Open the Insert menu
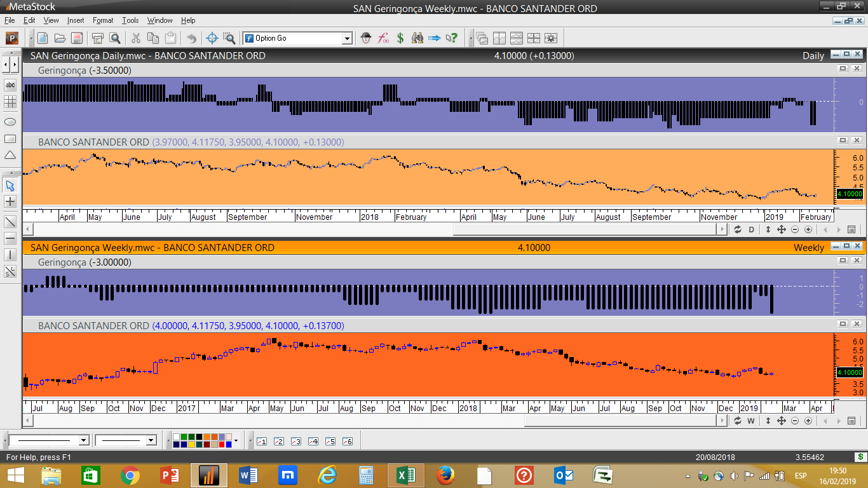Image resolution: width=868 pixels, height=488 pixels. point(76,20)
